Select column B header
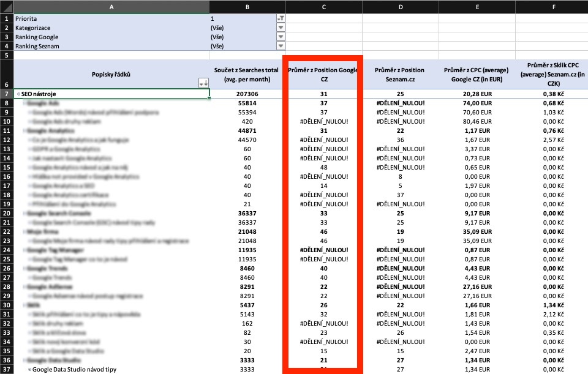Viewport: 588px width, 374px height. [x=247, y=7]
